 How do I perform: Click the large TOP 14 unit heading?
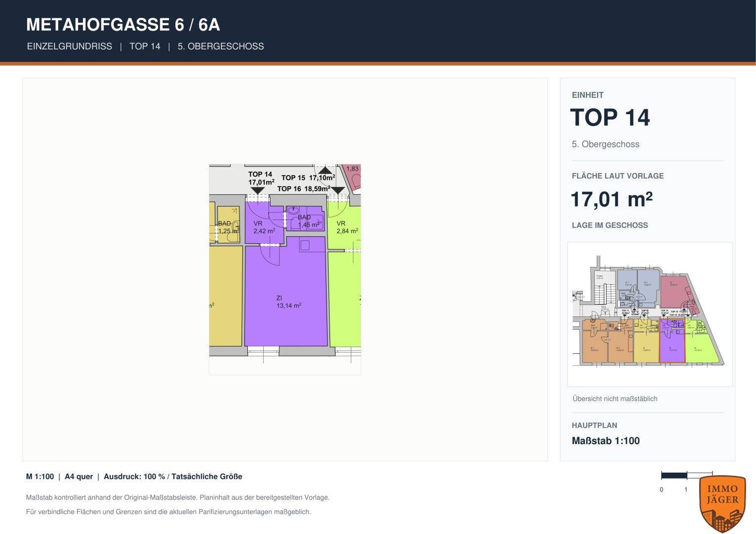pyautogui.click(x=610, y=118)
